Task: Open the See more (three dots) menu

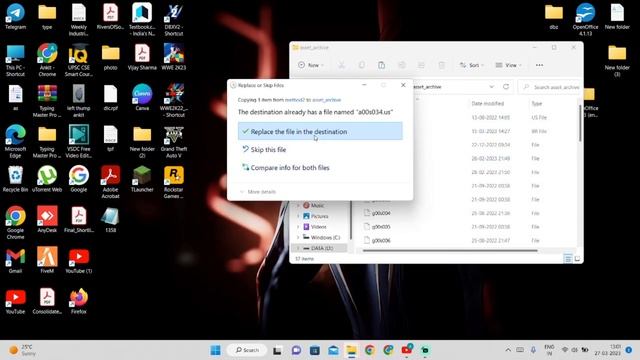Action: pos(539,65)
